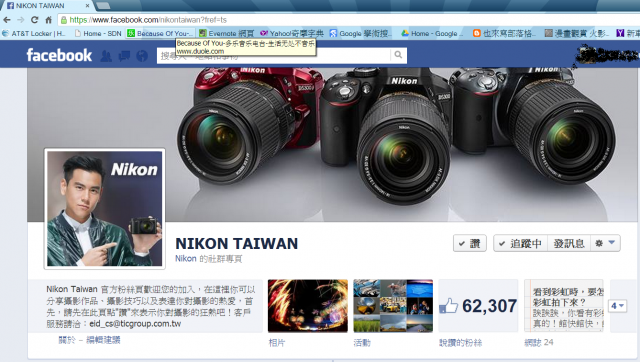The width and height of the screenshot is (640, 362).
Task: Open Facebook friend requests icon
Action: [x=106, y=56]
